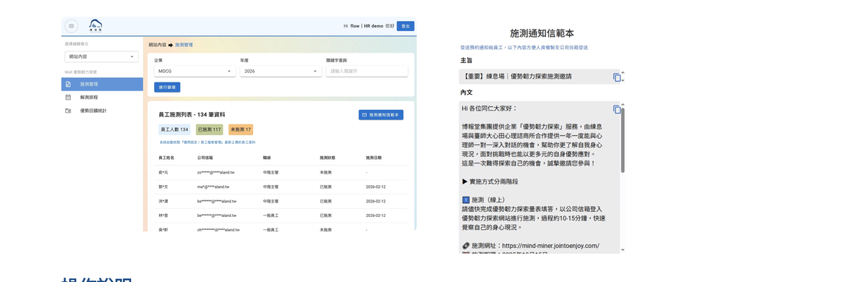Click the 【重要】練息場 subject text box
This screenshot has height=282, width=868.
point(539,77)
